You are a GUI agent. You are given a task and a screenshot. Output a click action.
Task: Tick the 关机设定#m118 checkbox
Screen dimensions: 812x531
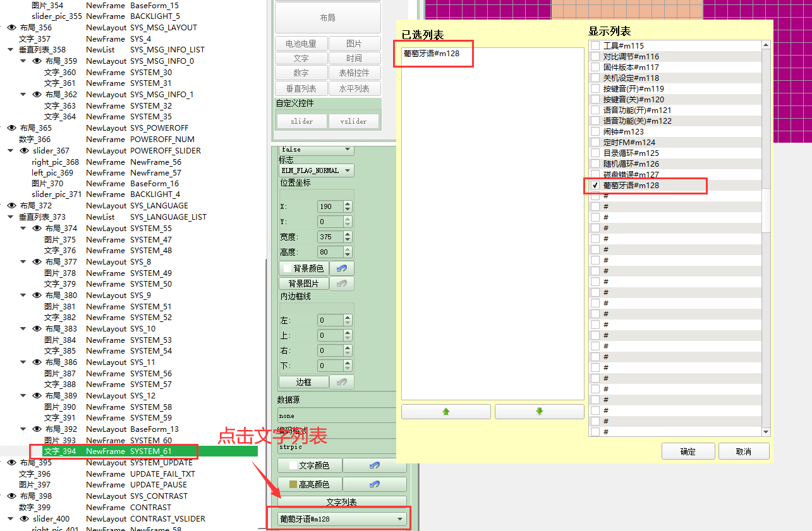tap(595, 78)
